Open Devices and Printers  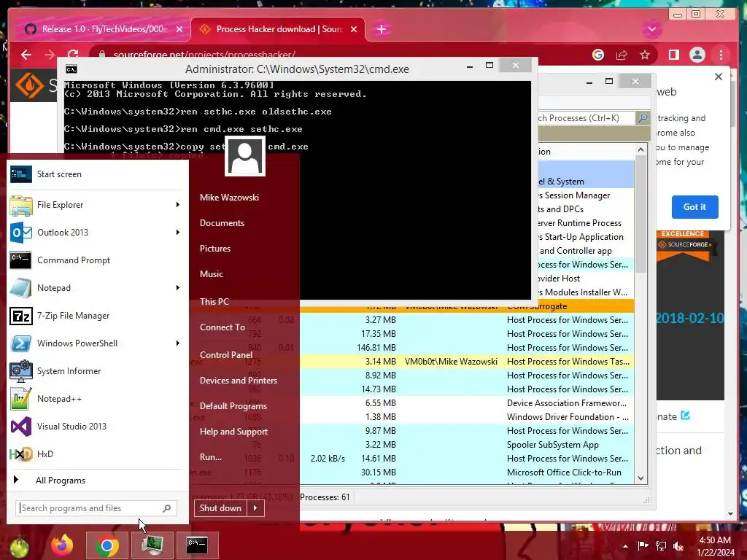click(x=239, y=381)
